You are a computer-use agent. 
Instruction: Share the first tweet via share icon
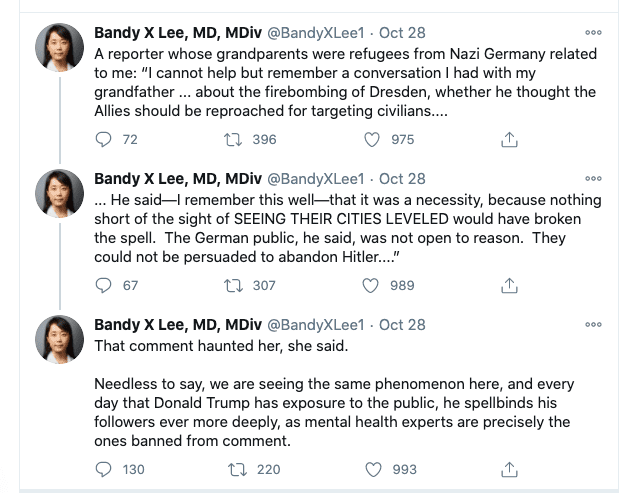click(509, 139)
